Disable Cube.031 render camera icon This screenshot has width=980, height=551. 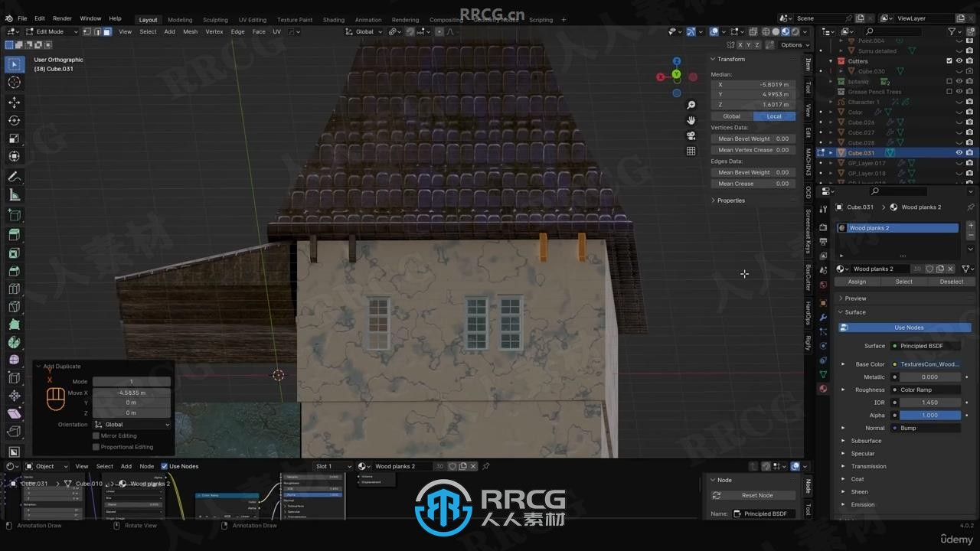[x=969, y=152]
